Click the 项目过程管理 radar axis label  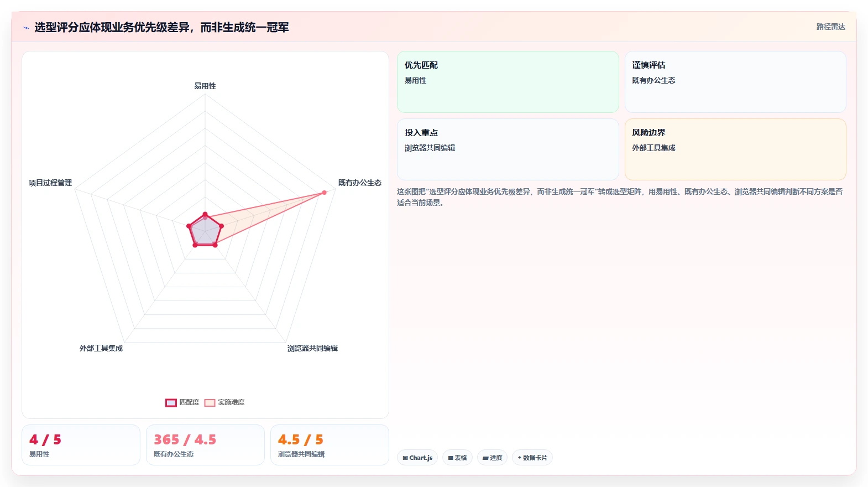(x=50, y=183)
